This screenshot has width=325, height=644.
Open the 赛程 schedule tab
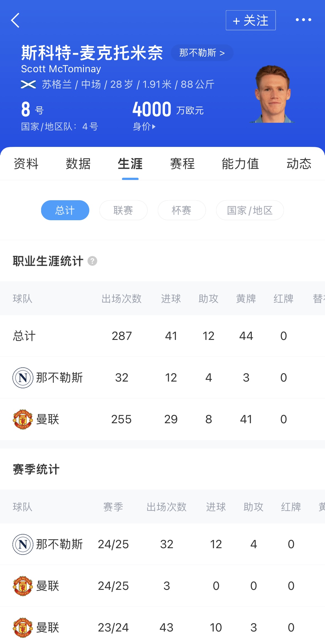[x=182, y=164]
